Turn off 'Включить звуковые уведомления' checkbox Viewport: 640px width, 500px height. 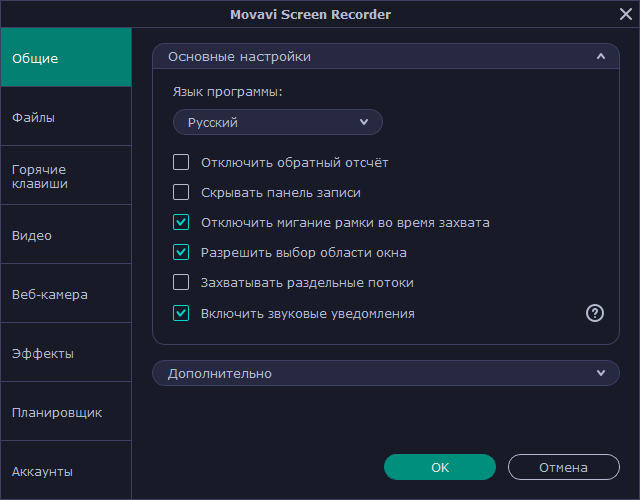(181, 313)
